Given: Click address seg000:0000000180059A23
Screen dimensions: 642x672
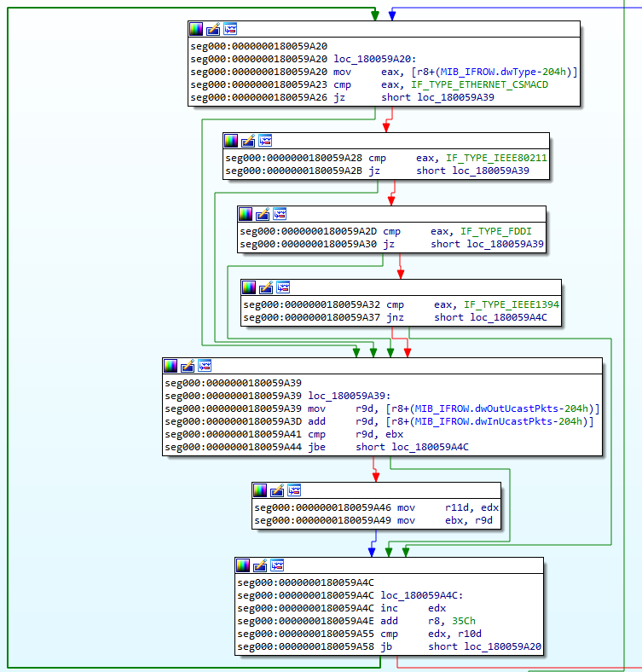Looking at the screenshot, I should [x=259, y=85].
